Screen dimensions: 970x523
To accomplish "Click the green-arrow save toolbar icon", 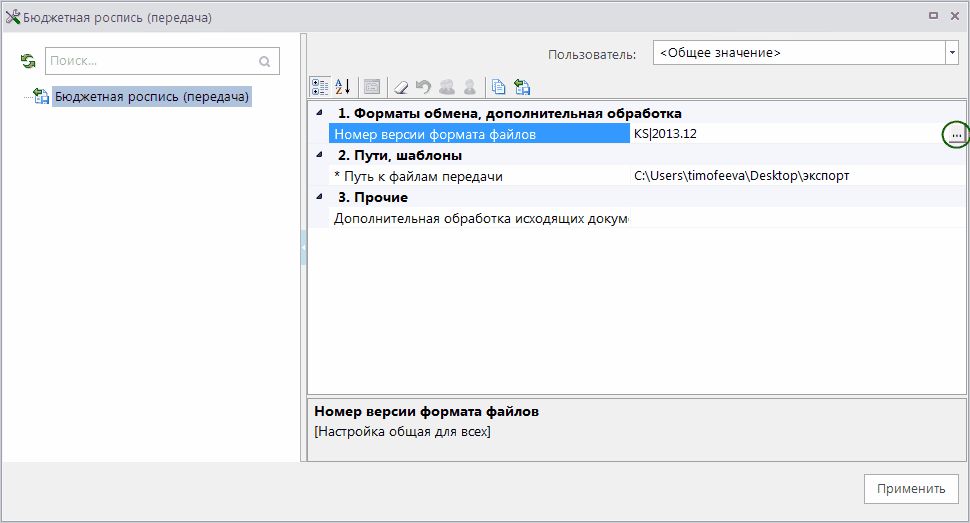I will (522, 87).
